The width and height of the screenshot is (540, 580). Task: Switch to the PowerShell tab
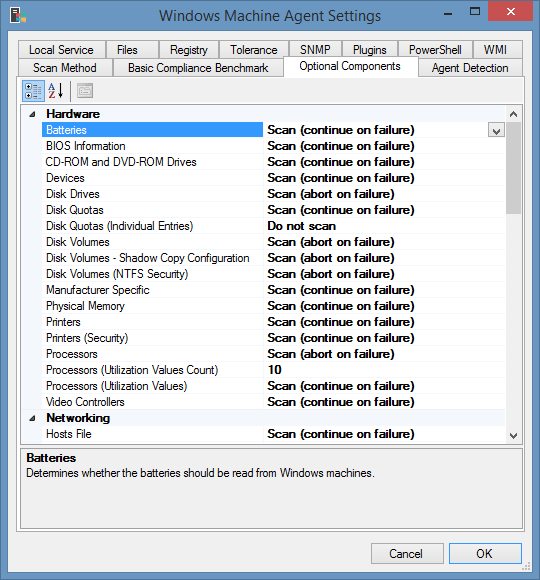435,50
